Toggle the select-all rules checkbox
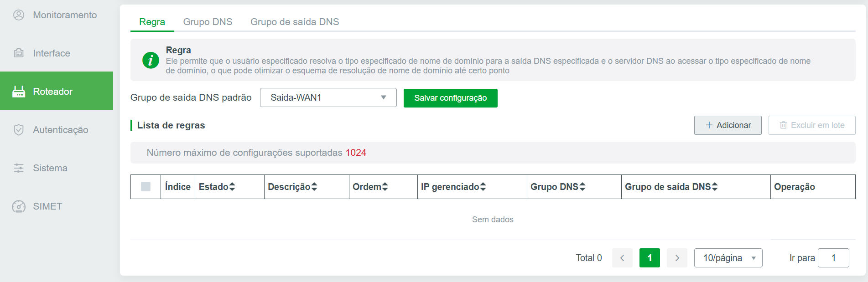The height and width of the screenshot is (282, 868). tap(146, 187)
